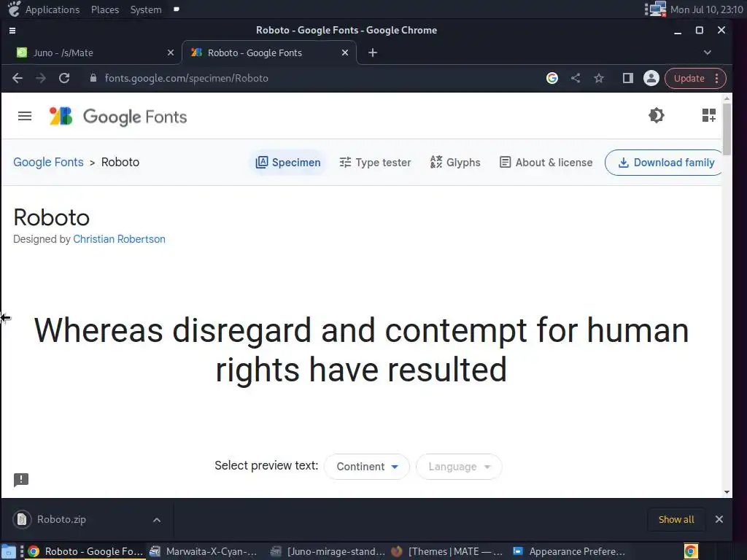The image size is (747, 560).
Task: Click the clock showing Mon Jul 10
Action: tap(706, 9)
